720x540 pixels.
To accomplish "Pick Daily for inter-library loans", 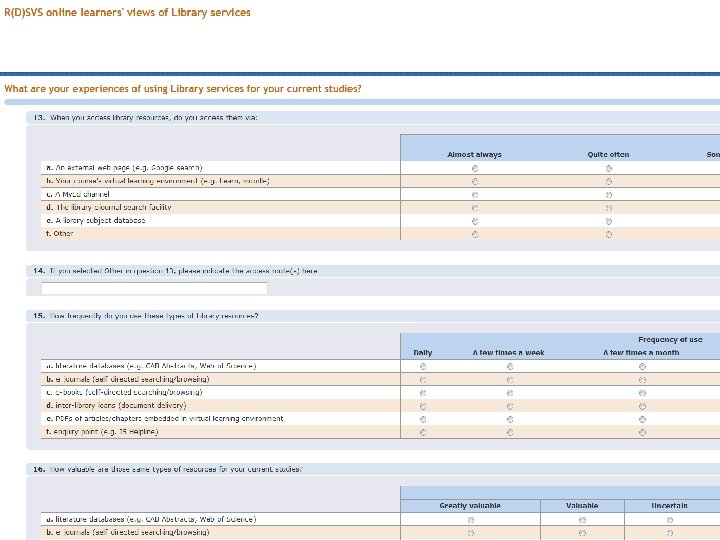I will 423,406.
